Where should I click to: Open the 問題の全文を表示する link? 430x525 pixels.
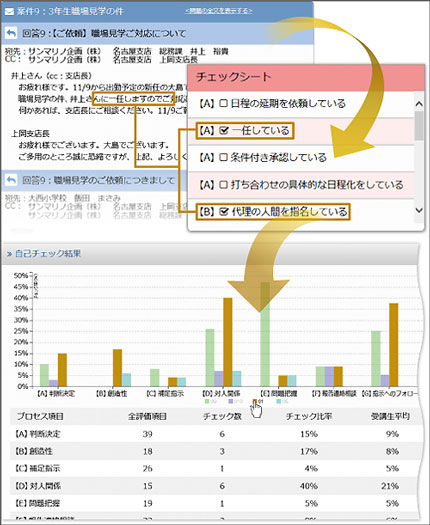tap(219, 11)
